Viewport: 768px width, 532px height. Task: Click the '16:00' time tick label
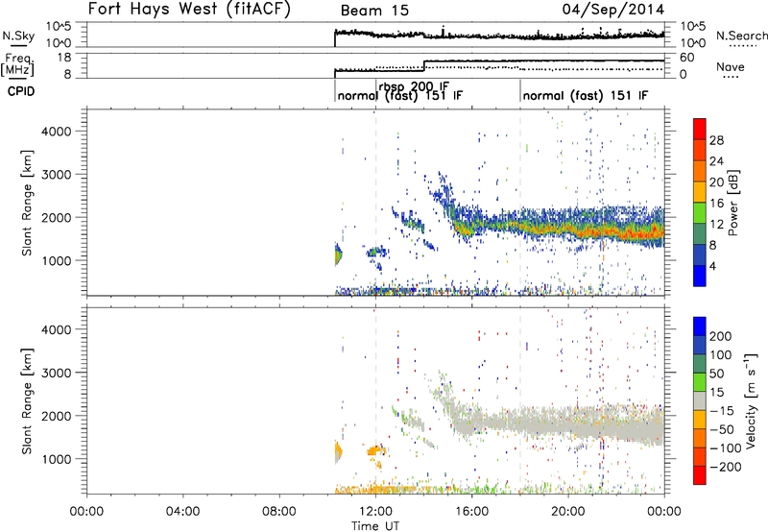(471, 512)
